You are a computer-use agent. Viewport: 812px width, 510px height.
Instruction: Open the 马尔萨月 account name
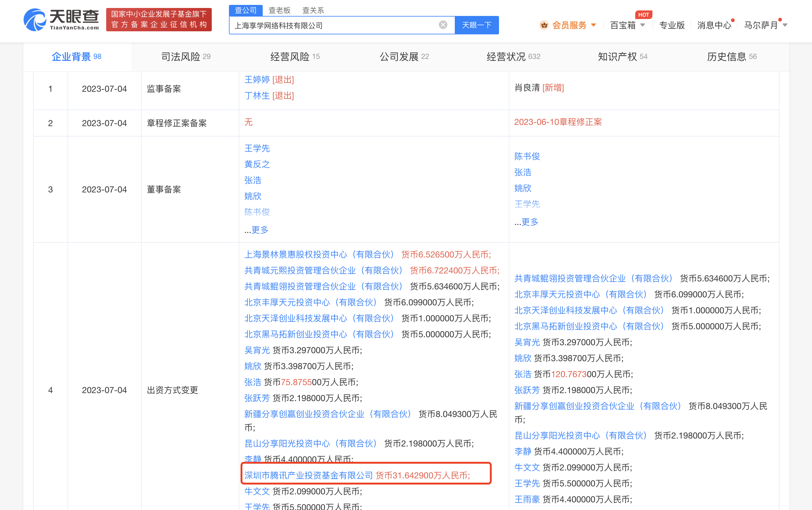[761, 25]
